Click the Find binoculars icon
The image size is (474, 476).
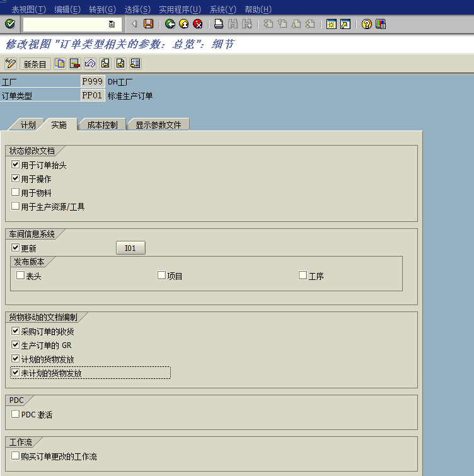click(x=233, y=24)
